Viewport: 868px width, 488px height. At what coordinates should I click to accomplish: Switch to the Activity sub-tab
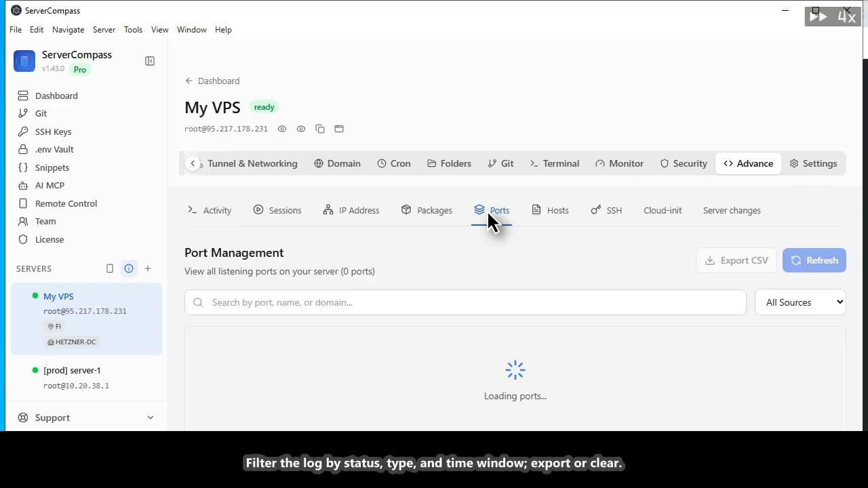tap(210, 210)
